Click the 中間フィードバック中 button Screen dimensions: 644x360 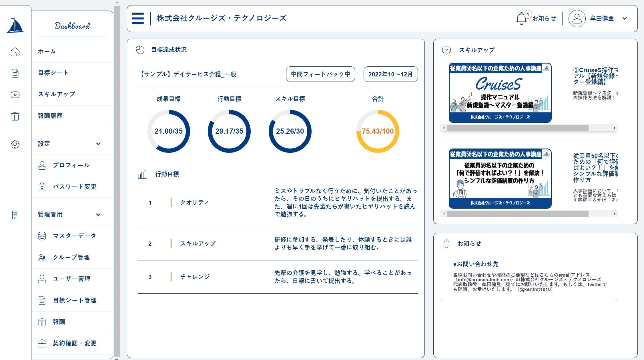pyautogui.click(x=320, y=74)
